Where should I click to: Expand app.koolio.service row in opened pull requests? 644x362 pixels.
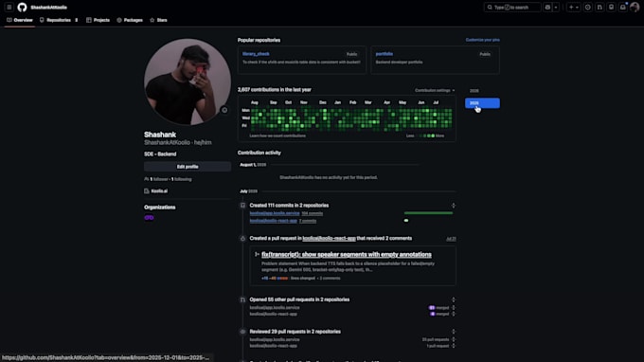(x=454, y=307)
